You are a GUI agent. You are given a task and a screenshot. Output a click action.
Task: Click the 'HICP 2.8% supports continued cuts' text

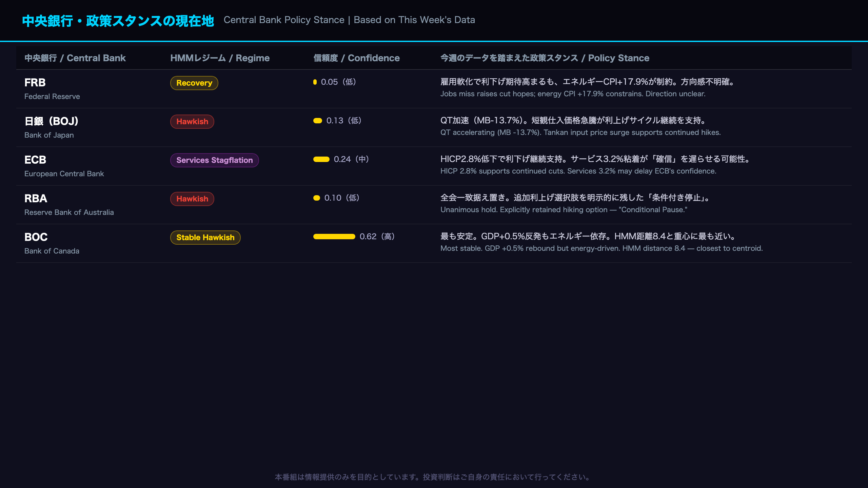pyautogui.click(x=578, y=171)
